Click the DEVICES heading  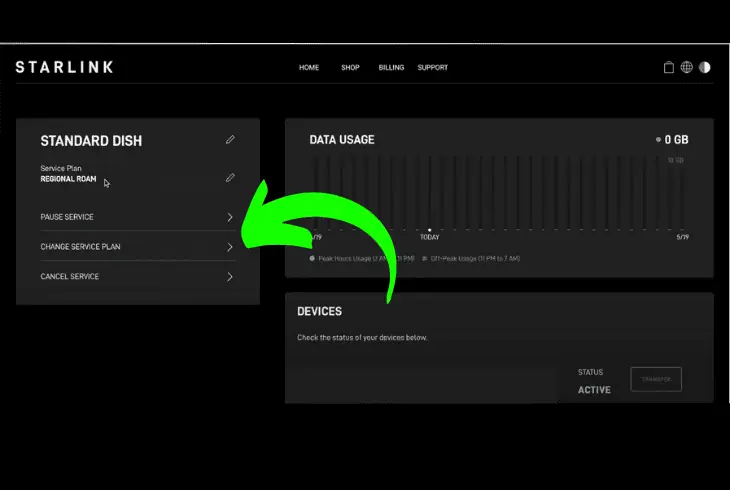pos(319,311)
